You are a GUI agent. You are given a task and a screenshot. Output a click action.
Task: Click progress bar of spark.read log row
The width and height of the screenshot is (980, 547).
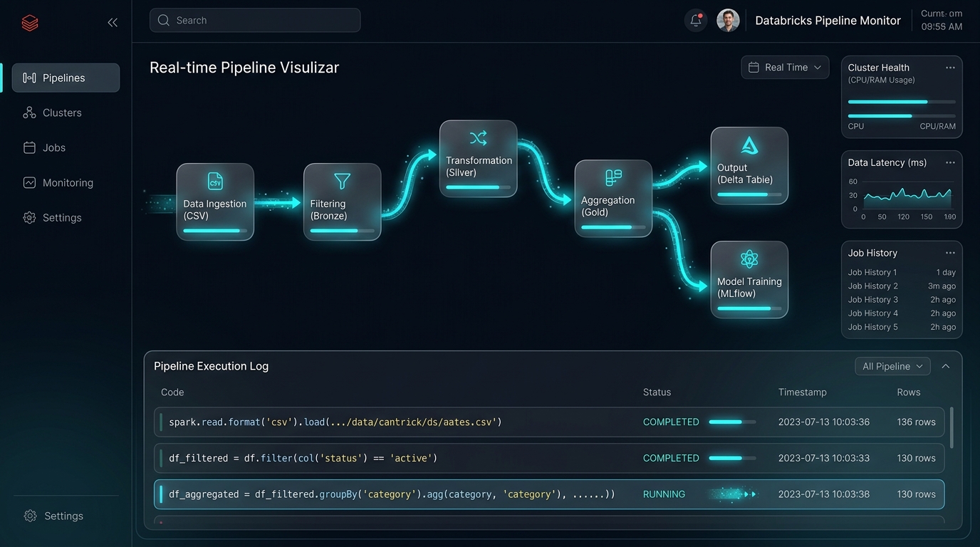point(732,422)
